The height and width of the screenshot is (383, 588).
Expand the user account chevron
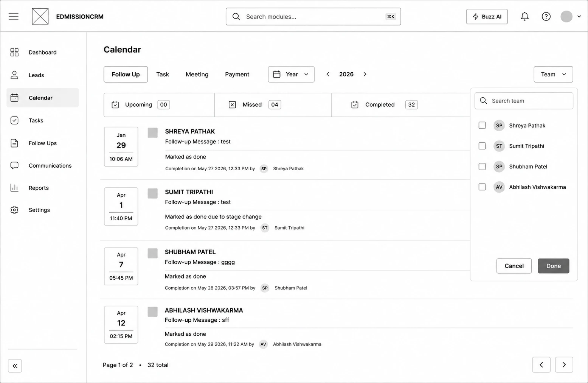(579, 17)
